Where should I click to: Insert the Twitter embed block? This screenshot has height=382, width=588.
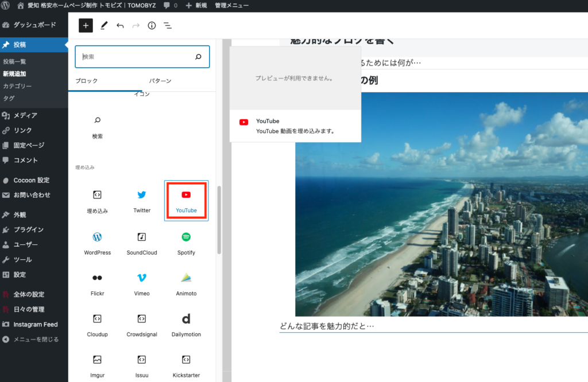(x=142, y=201)
